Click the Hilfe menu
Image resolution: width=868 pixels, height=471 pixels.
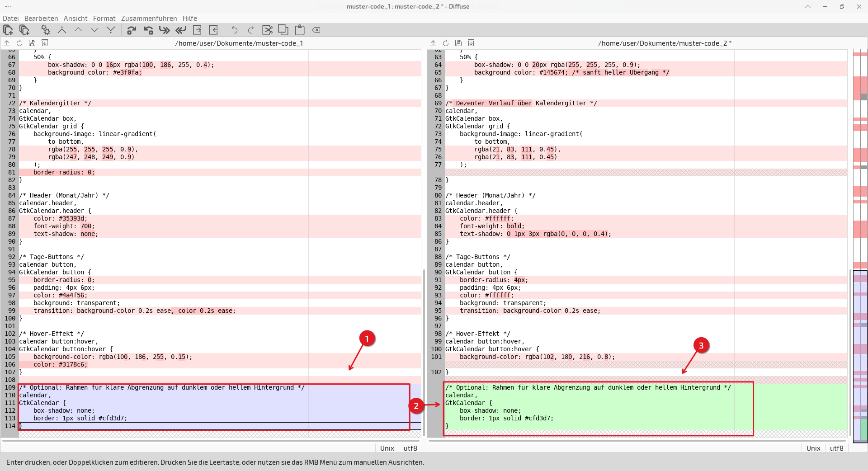pyautogui.click(x=189, y=19)
